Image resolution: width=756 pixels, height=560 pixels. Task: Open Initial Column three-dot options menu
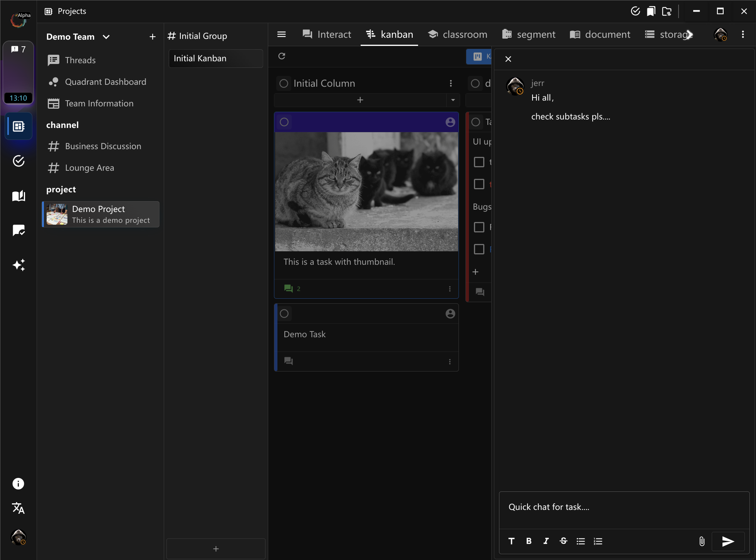point(451,84)
